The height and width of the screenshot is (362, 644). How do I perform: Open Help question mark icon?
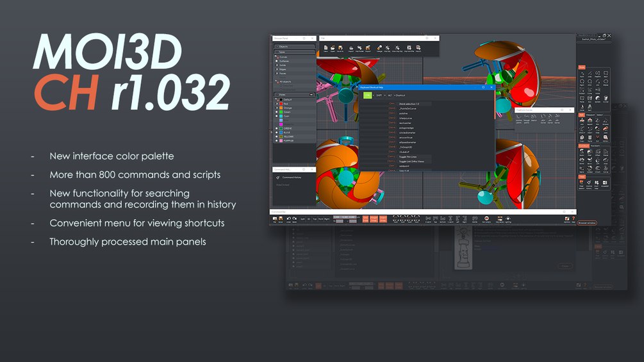(x=574, y=219)
